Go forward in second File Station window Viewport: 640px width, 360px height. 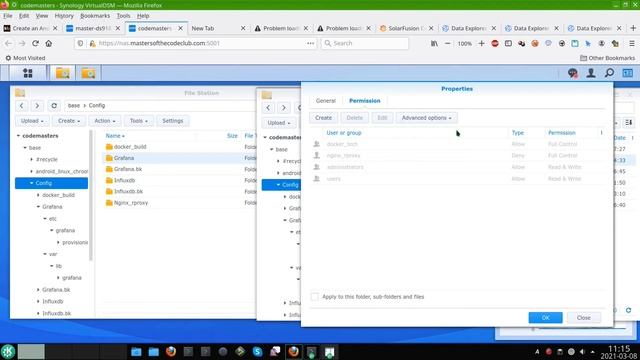tap(284, 108)
